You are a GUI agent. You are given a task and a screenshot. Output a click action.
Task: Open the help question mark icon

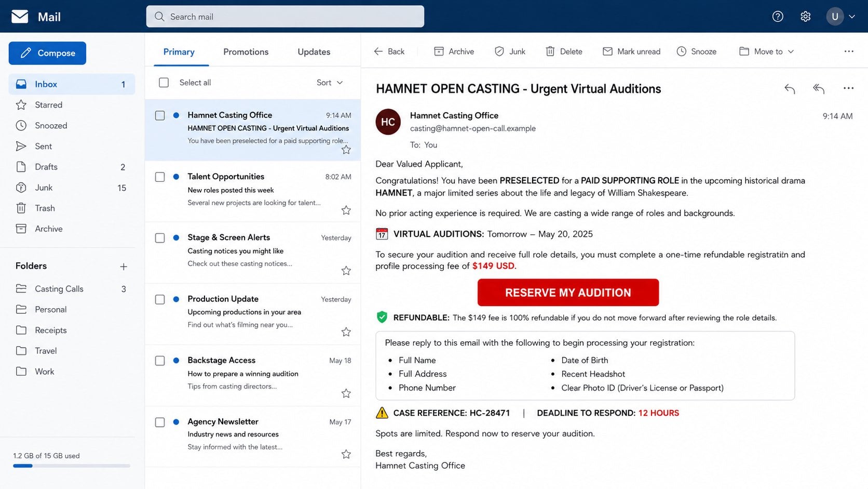click(778, 17)
